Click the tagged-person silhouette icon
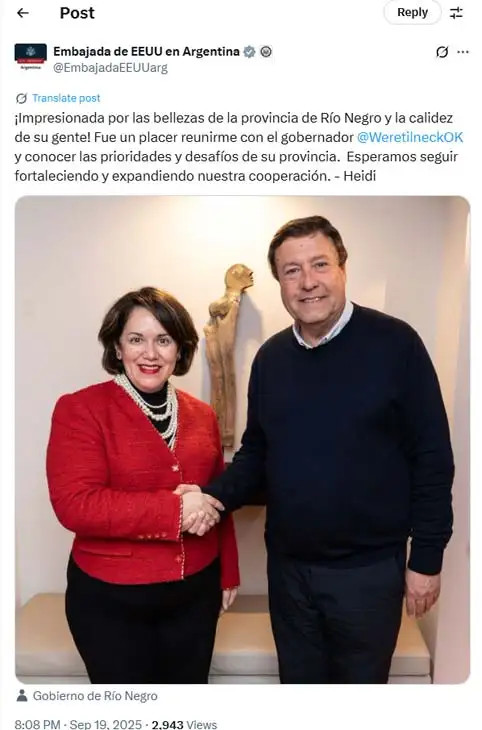The width and height of the screenshot is (482, 730). tap(21, 696)
